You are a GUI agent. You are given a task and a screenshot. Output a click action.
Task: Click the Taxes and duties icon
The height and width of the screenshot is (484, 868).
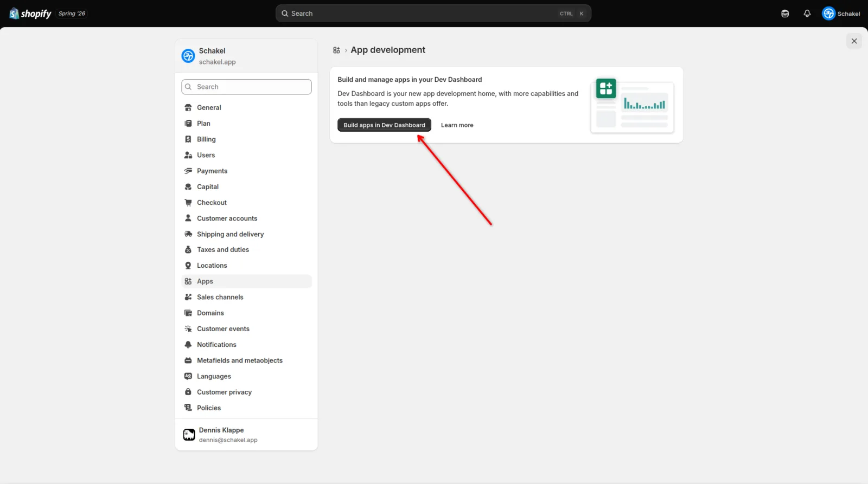188,250
